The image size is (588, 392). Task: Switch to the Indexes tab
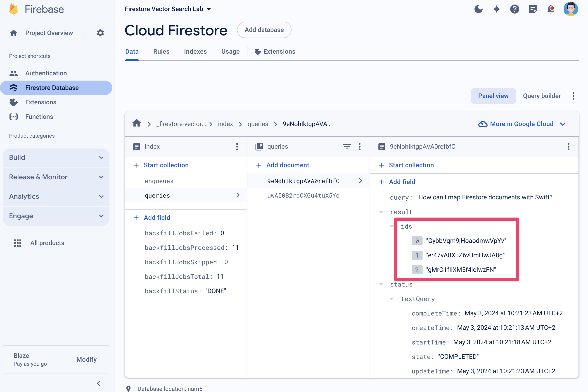(x=195, y=52)
